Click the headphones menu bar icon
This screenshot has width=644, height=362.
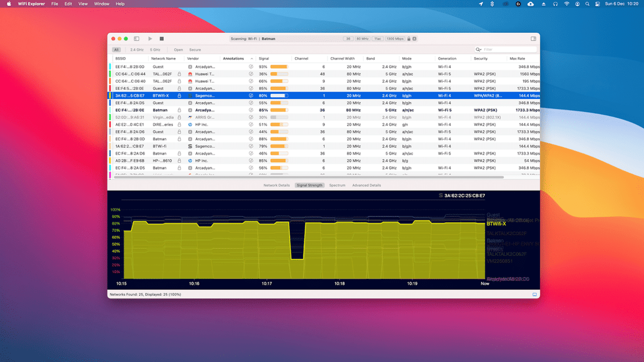[555, 4]
